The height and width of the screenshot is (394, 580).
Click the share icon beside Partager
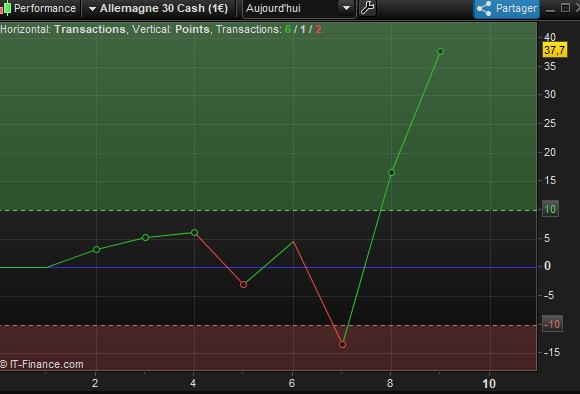coord(484,9)
